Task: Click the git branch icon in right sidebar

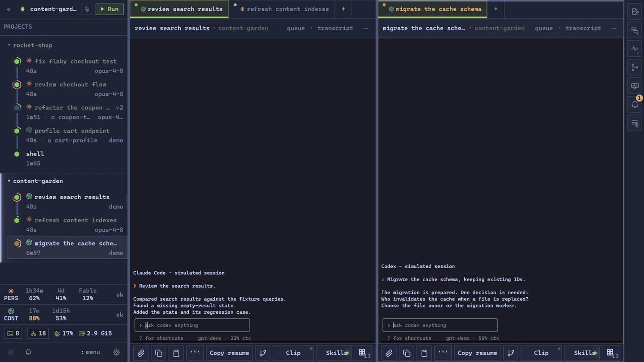Action: 635,67
